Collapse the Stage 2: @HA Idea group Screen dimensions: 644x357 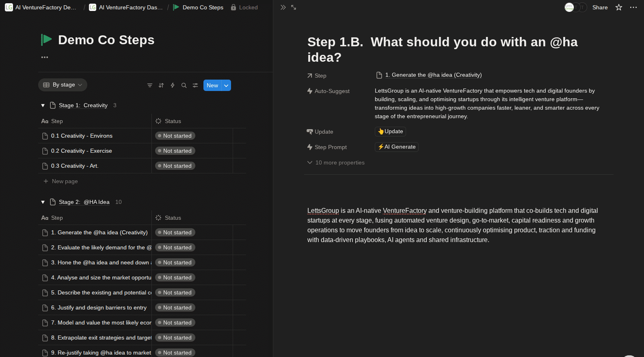tap(43, 202)
